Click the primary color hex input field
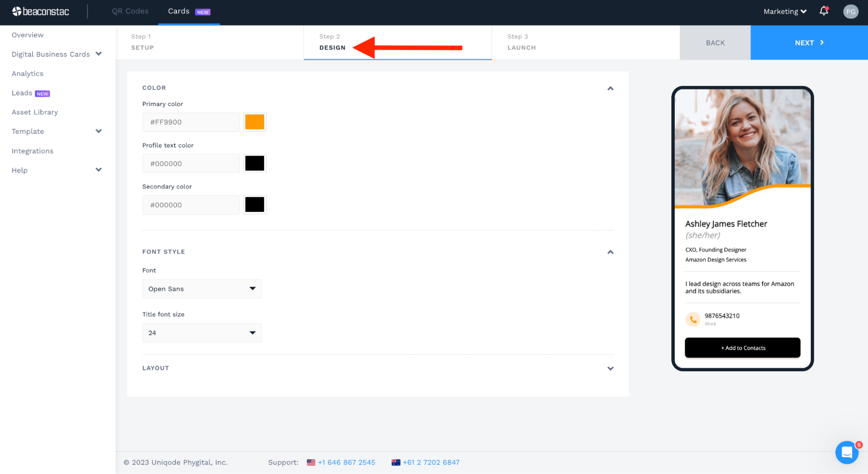The width and height of the screenshot is (868, 474). (191, 122)
